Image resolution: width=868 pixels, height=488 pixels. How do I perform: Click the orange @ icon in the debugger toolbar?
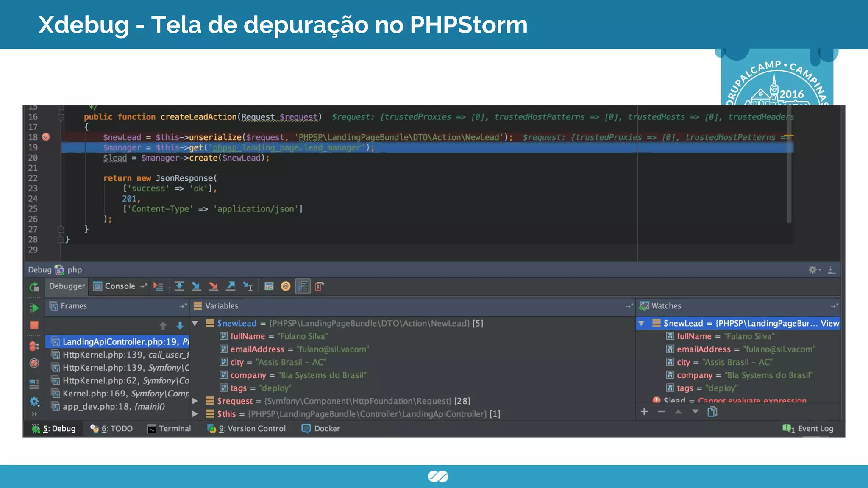click(286, 287)
